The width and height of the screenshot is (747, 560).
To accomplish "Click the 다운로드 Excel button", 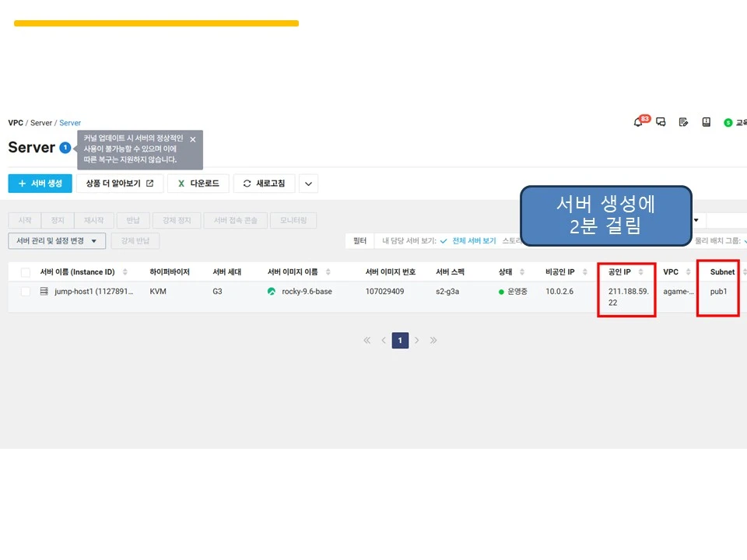I will pyautogui.click(x=198, y=184).
